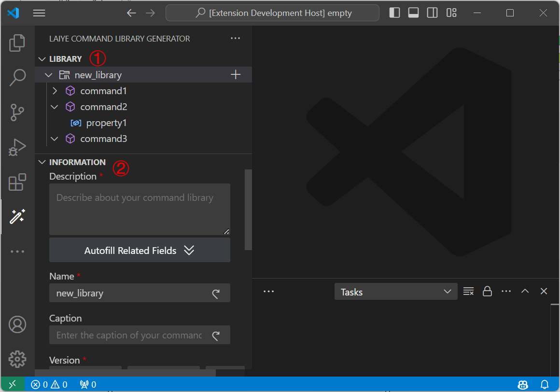Open the Run and Debug view icon

(17, 147)
